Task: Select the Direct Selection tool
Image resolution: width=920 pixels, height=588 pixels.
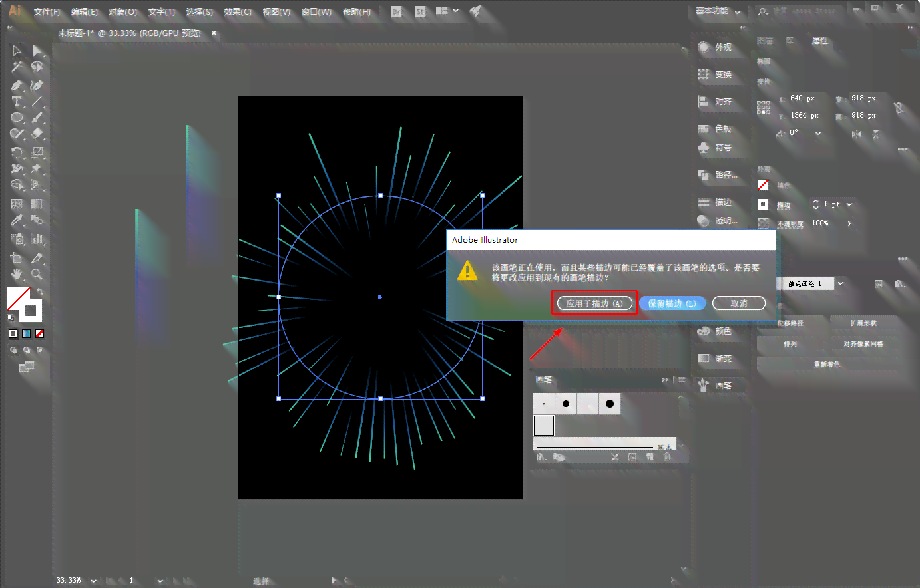Action: click(x=38, y=51)
